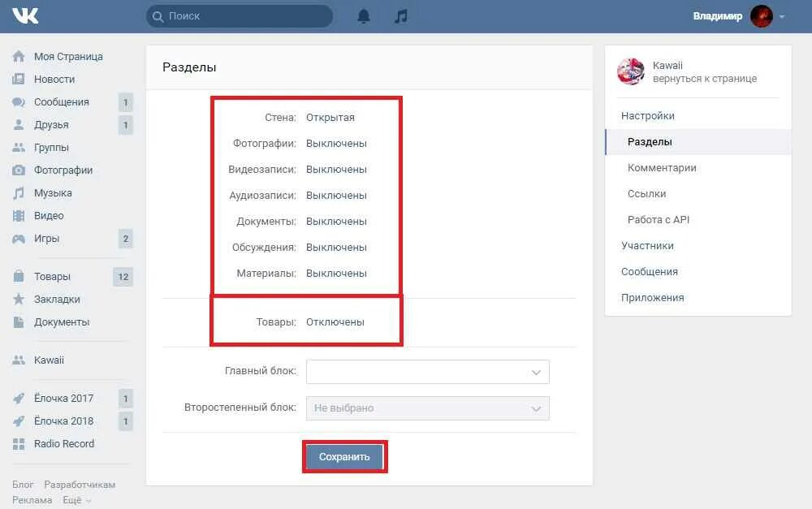Change Фотографии setting Выключены
The height and width of the screenshot is (509, 812).
(x=336, y=144)
